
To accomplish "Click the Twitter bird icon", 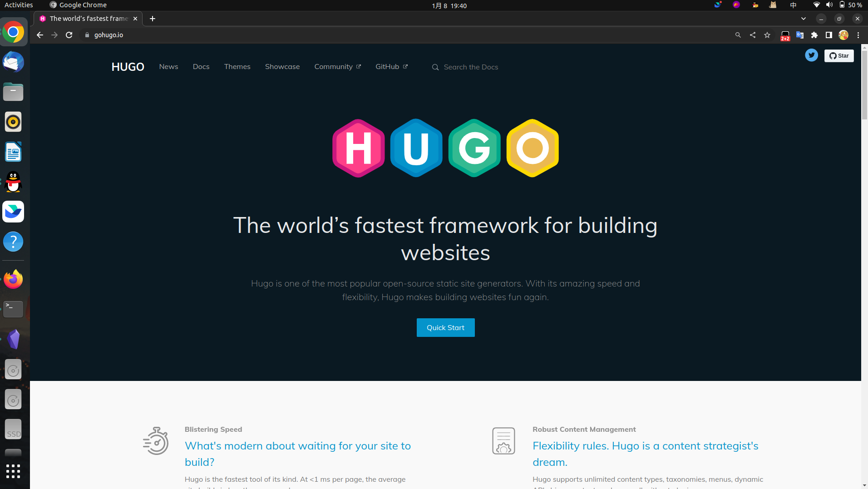I will (811, 55).
